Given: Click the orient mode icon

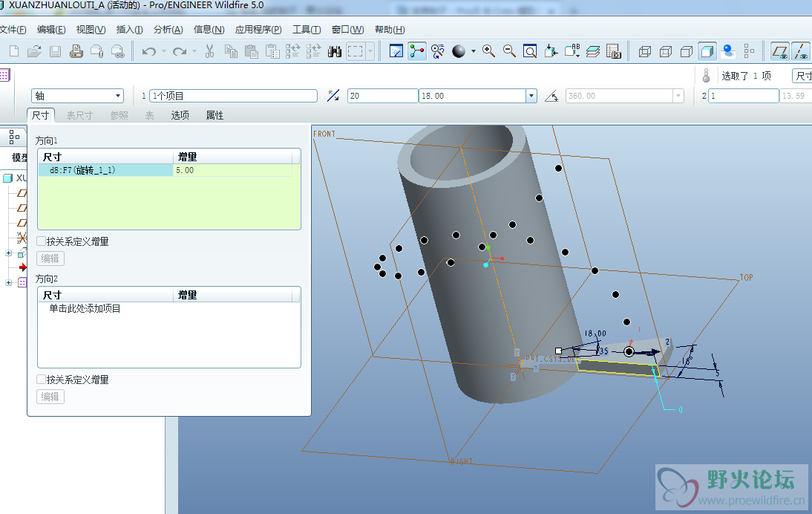Looking at the screenshot, I should point(438,51).
